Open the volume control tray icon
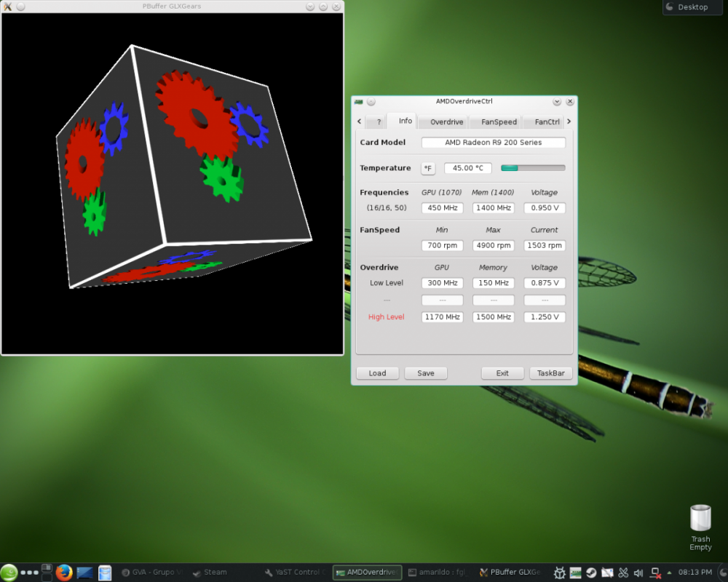Screen dimensions: 728x582 pos(638,573)
